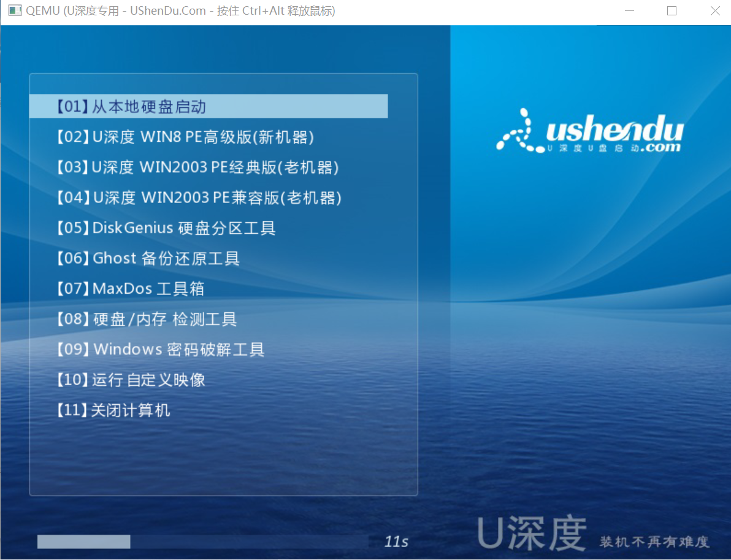Minimize the QEMU window
The width and height of the screenshot is (731, 560).
coord(629,10)
